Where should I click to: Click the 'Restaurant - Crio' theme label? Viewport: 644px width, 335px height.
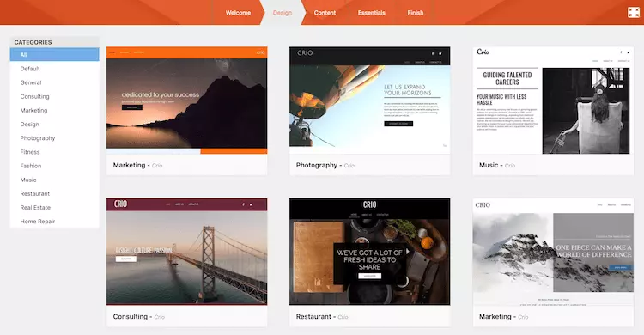(x=322, y=316)
